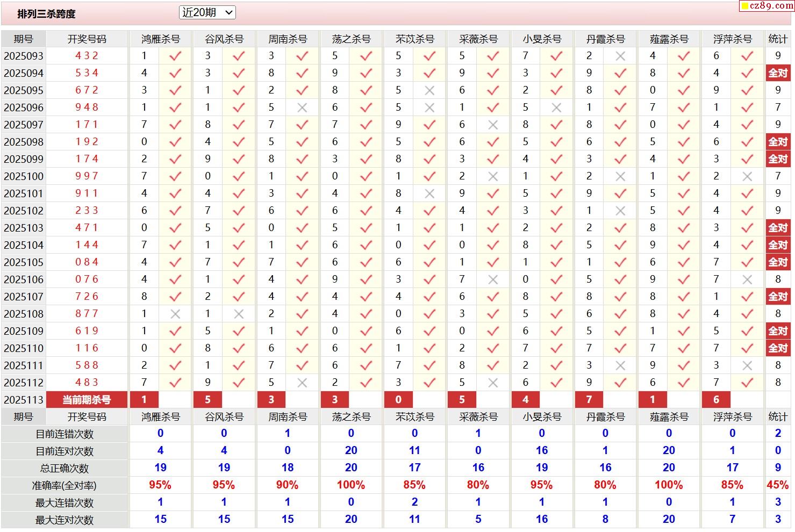
Task: Click the 最大连对次数 row label
Action: 65,520
